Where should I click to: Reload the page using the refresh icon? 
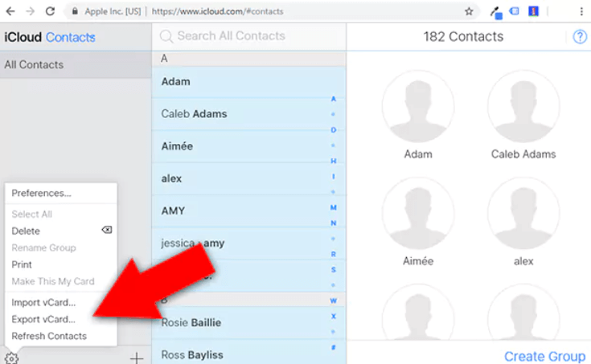point(50,12)
